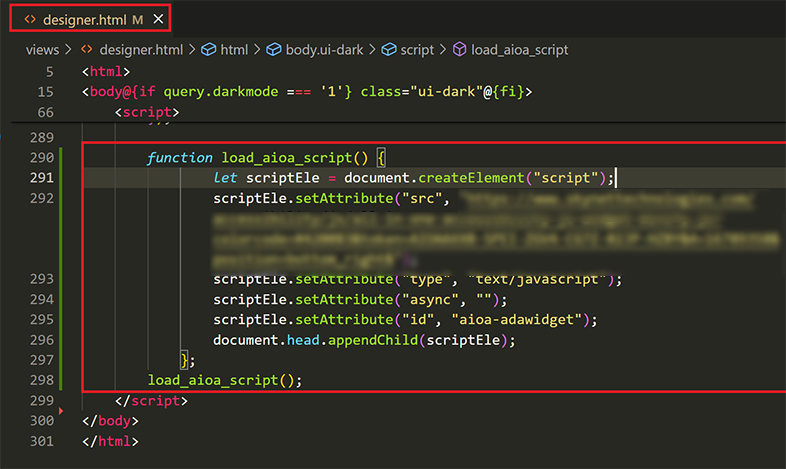Open the 'script' breadcrumb element
Viewport: 786px width, 469px height.
coord(417,50)
